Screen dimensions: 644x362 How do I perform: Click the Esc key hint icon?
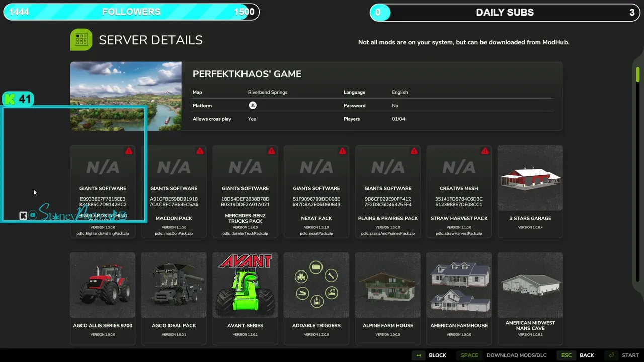[567, 355]
